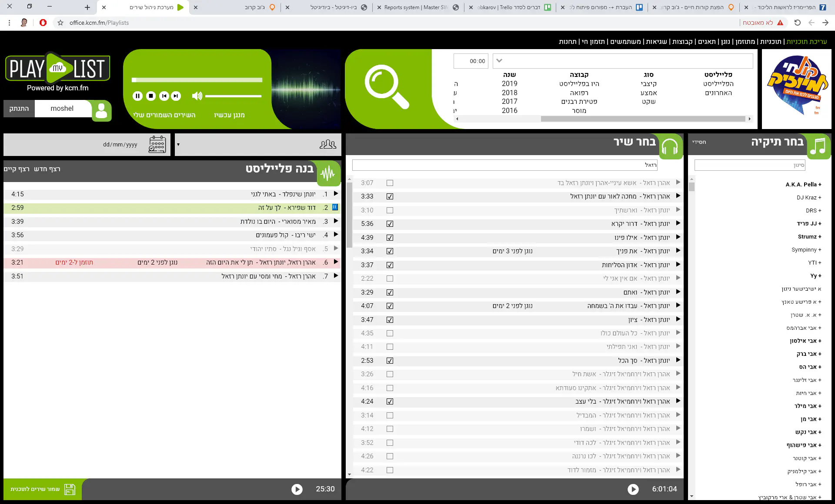Skip to the next track in player
Screen dimensions: 835x504
pos(176,96)
